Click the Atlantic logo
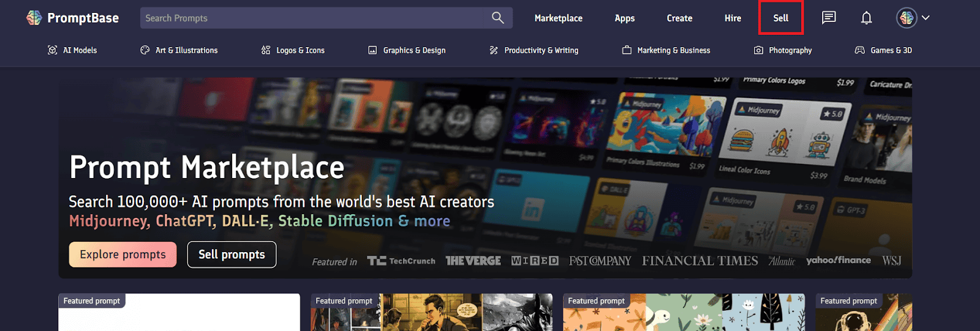The height and width of the screenshot is (331, 980). [782, 261]
